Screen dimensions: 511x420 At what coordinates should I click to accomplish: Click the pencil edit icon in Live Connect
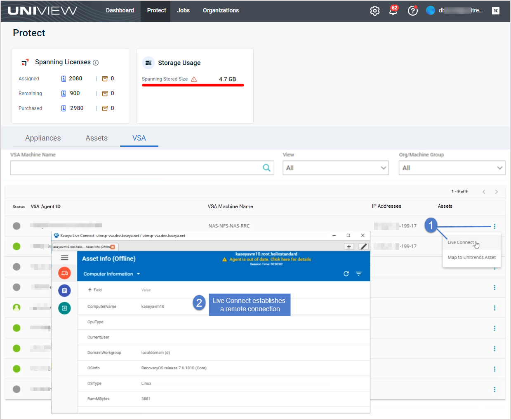tap(363, 246)
